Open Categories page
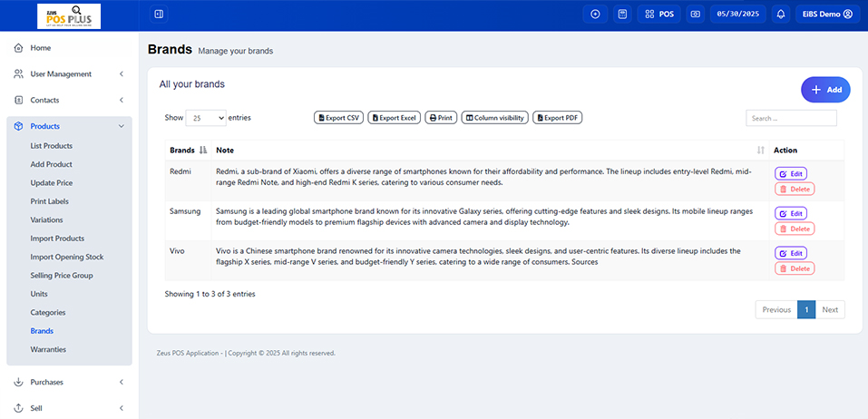 coord(48,313)
